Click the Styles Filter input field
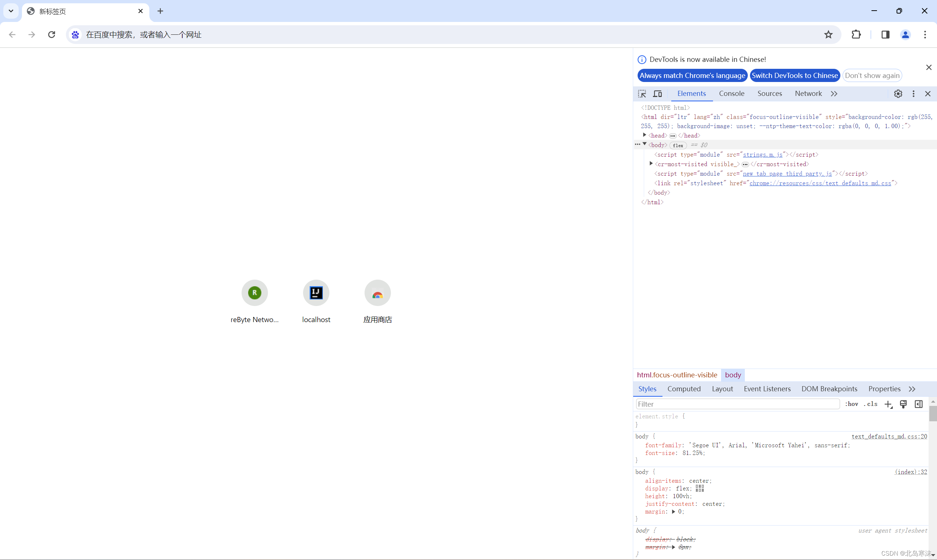The width and height of the screenshot is (937, 560). [737, 404]
